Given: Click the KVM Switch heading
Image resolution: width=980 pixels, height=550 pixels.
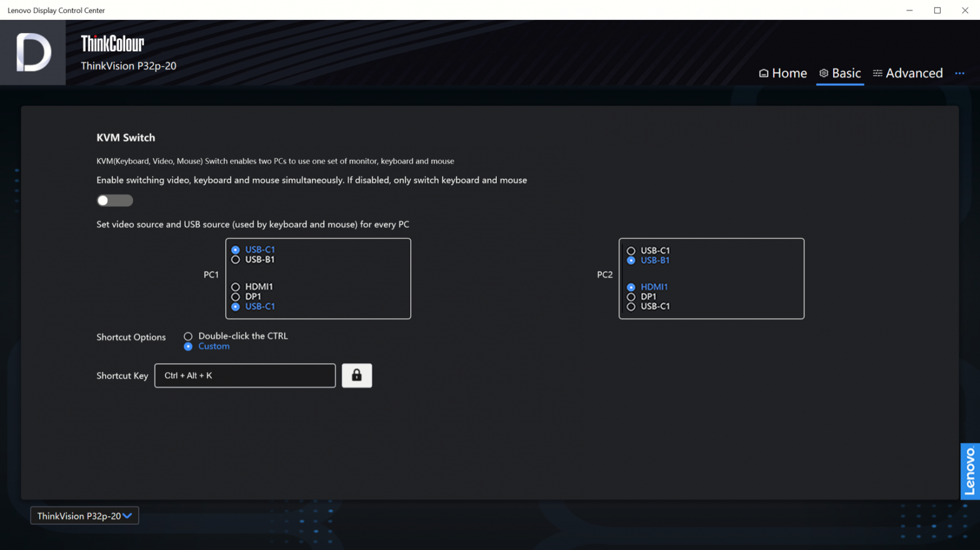Looking at the screenshot, I should (126, 137).
